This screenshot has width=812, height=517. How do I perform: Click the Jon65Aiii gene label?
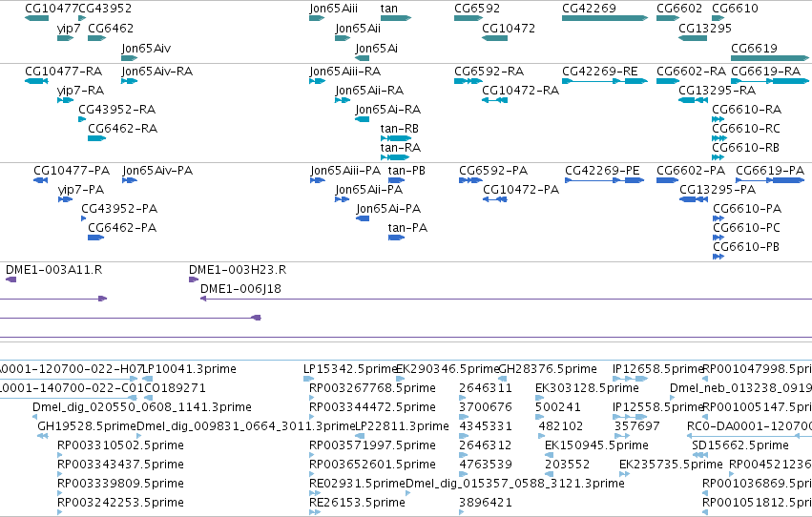pos(334,9)
